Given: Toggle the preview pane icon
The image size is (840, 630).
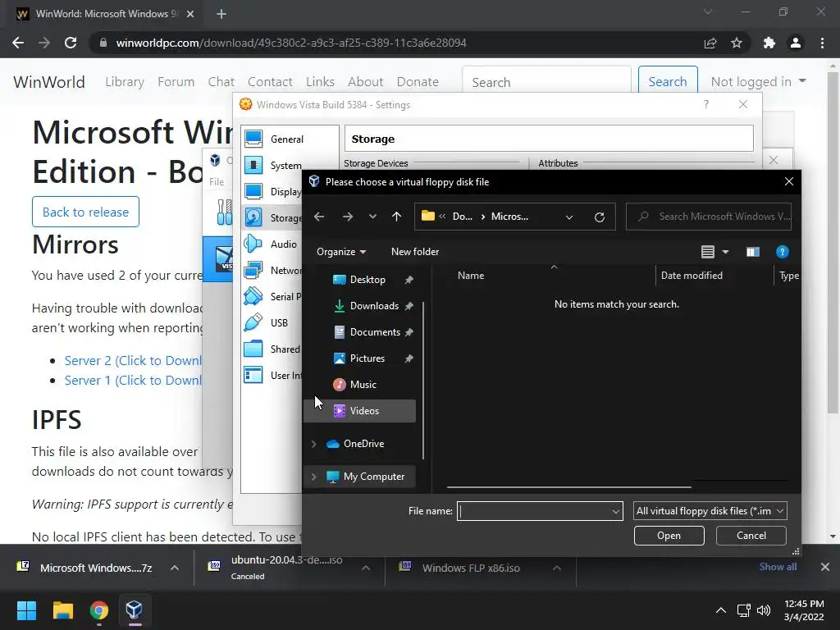Looking at the screenshot, I should [x=753, y=252].
